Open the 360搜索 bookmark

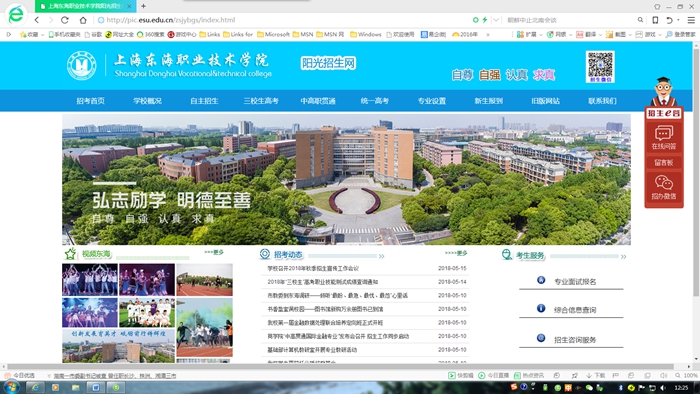coord(151,34)
